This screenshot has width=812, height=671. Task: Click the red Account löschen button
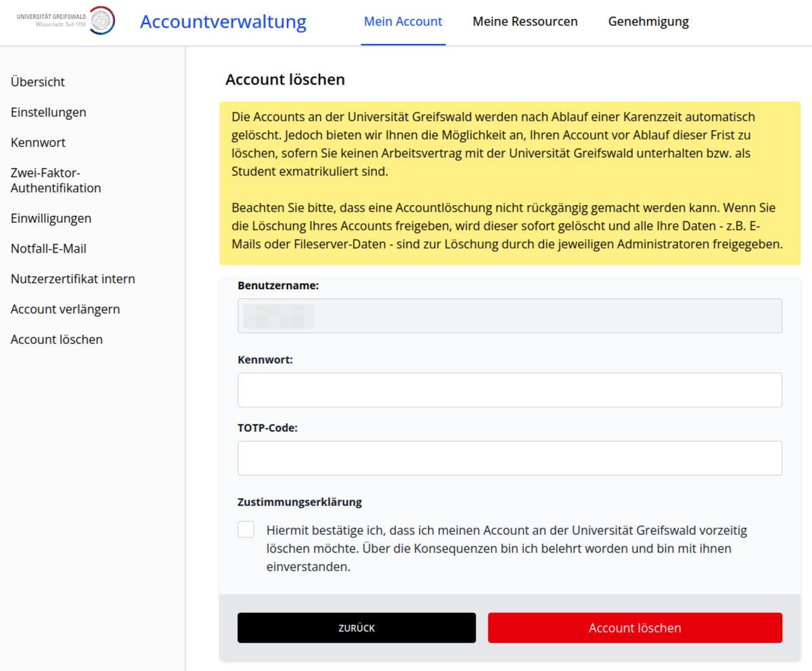(x=635, y=628)
